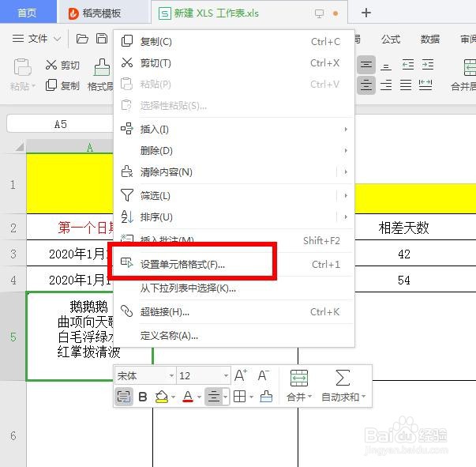Click the ribbon format painter brush
476x467 pixels.
point(102,67)
